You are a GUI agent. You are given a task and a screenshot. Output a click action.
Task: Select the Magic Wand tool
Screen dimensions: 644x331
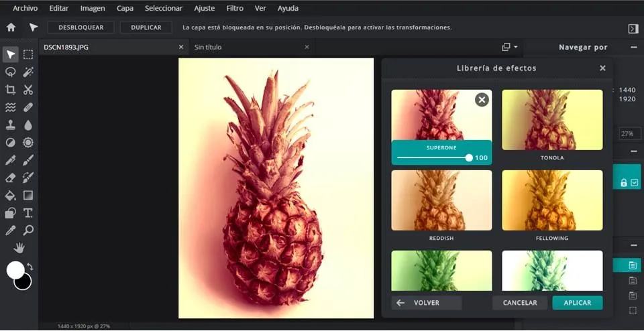tap(28, 72)
